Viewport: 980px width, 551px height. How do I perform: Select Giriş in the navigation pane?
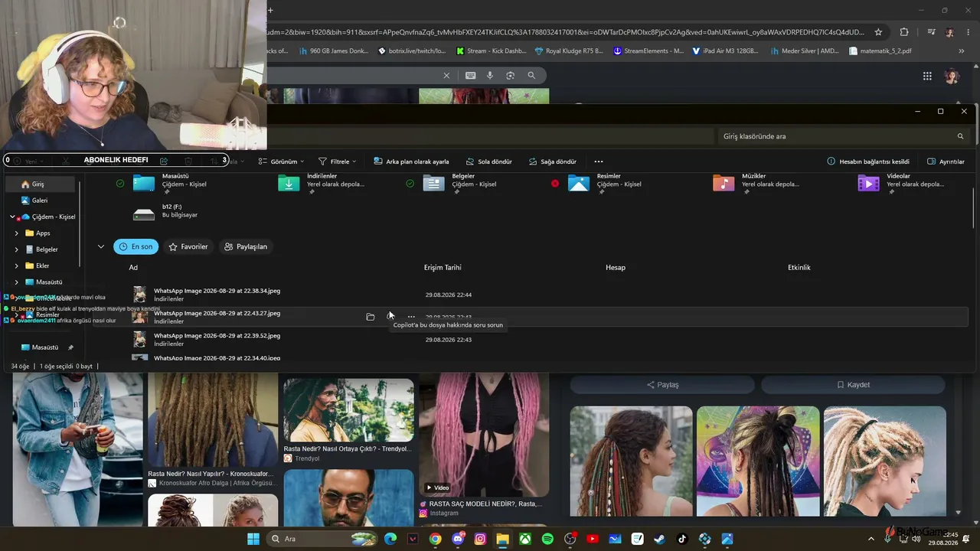click(41, 184)
